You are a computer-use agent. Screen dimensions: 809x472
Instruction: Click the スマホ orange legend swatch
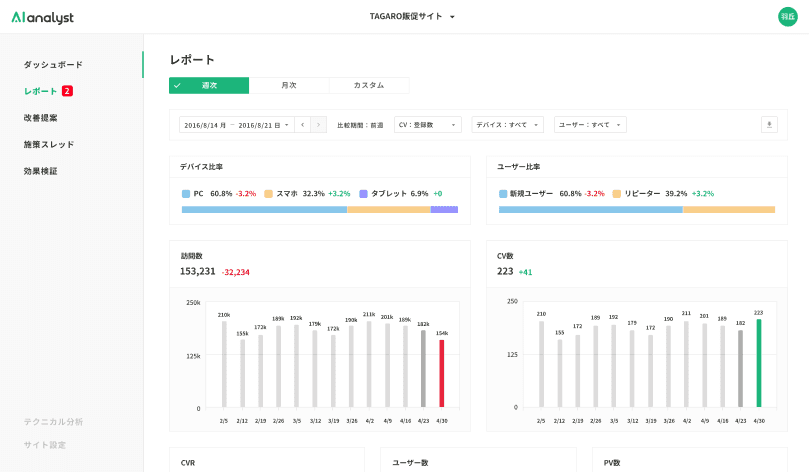(268, 194)
